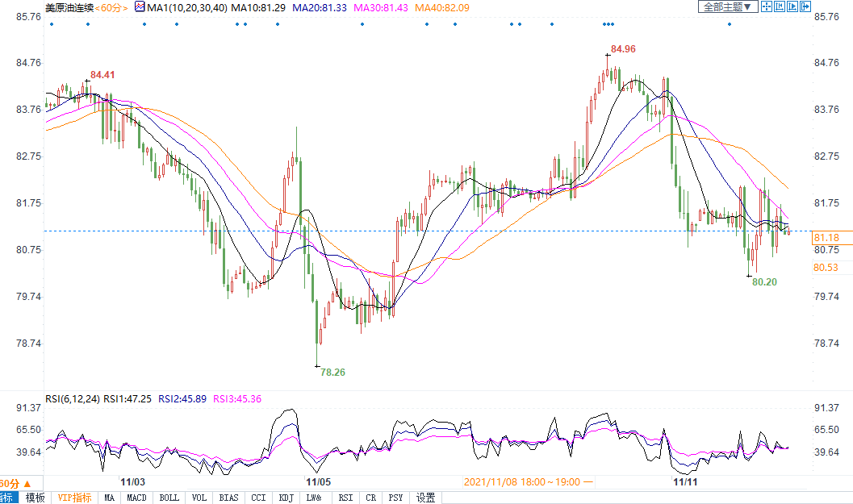
Task: Switch to the MACD indicator tab
Action: 136,498
